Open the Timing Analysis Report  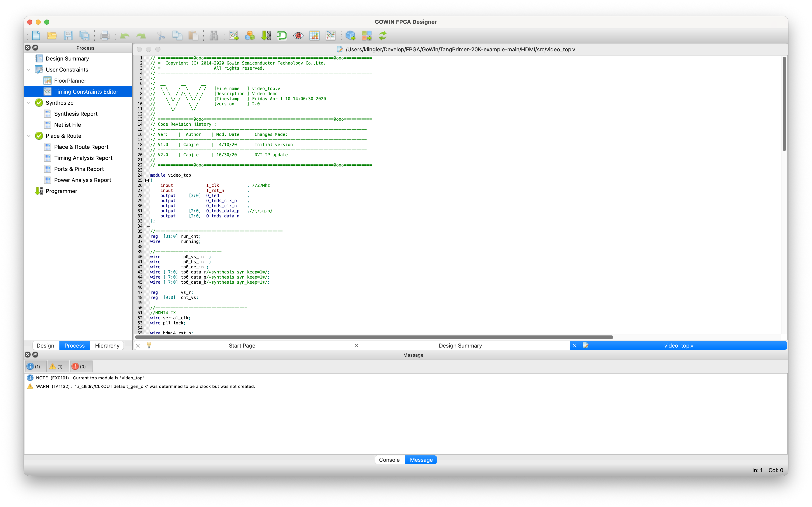click(x=83, y=158)
